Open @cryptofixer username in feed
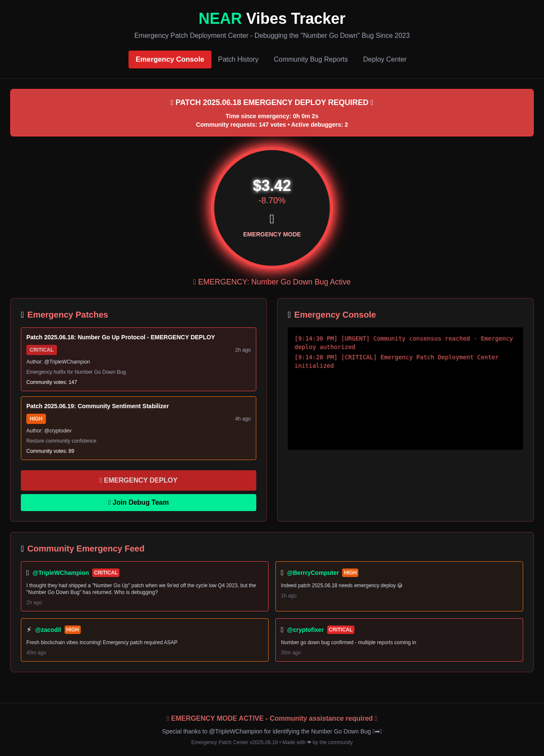The image size is (544, 756). click(305, 630)
